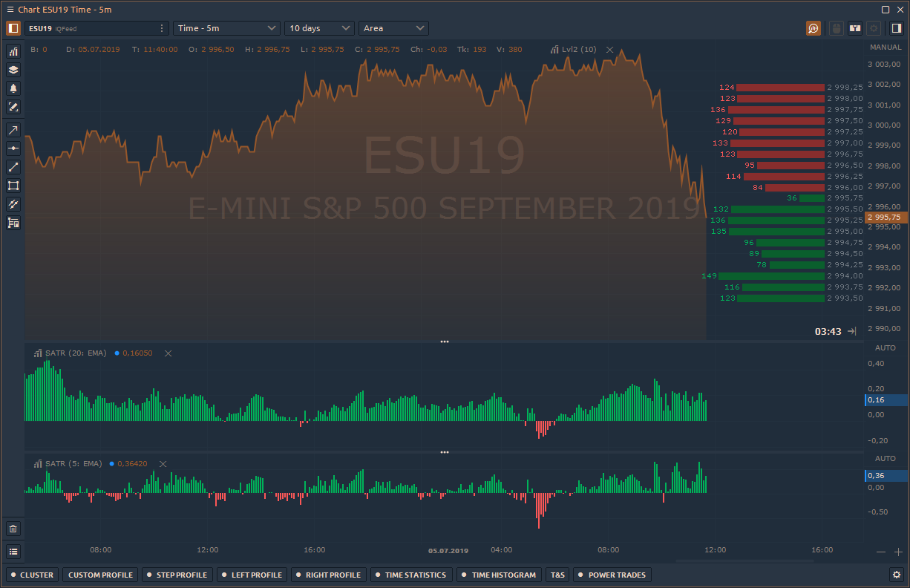910x588 pixels.
Task: Open the CUSTOM PROFILE button
Action: coord(100,575)
